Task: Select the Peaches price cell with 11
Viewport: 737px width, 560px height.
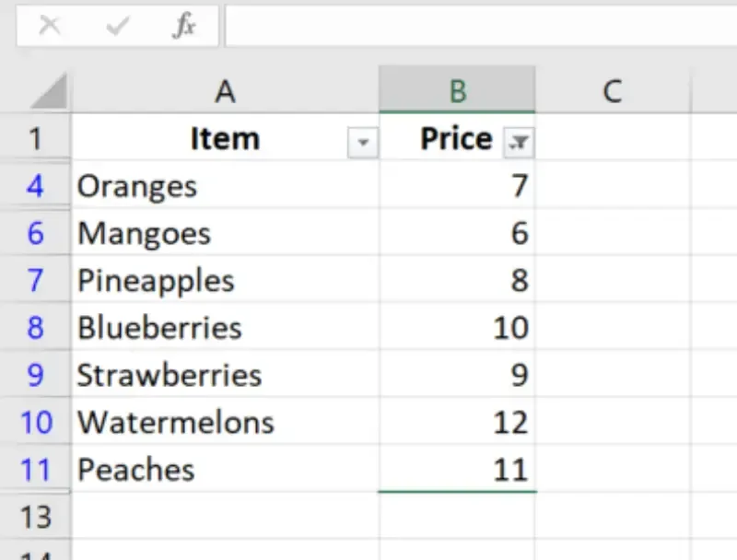Action: pos(457,470)
